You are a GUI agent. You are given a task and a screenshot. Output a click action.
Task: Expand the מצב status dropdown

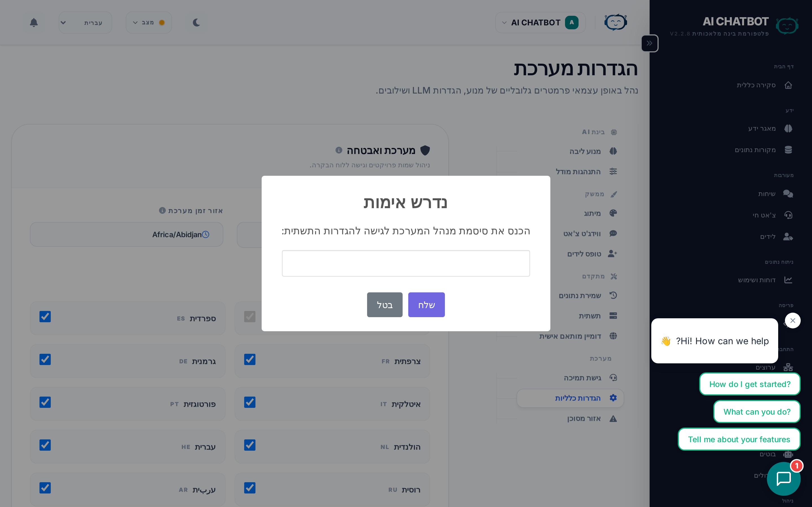[x=149, y=23]
